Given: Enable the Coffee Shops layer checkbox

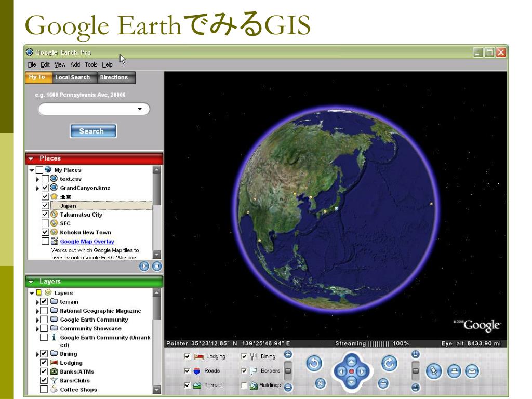Looking at the screenshot, I should point(44,389).
